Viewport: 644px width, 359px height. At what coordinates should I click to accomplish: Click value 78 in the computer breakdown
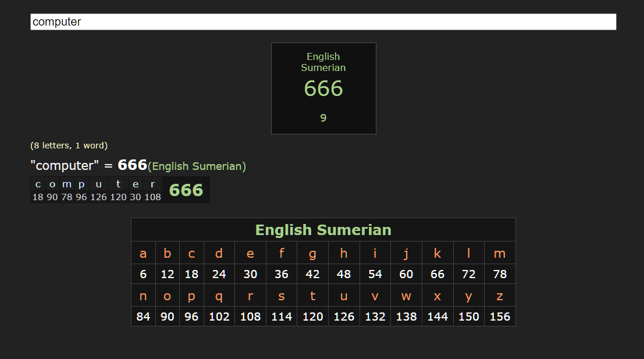pos(67,197)
